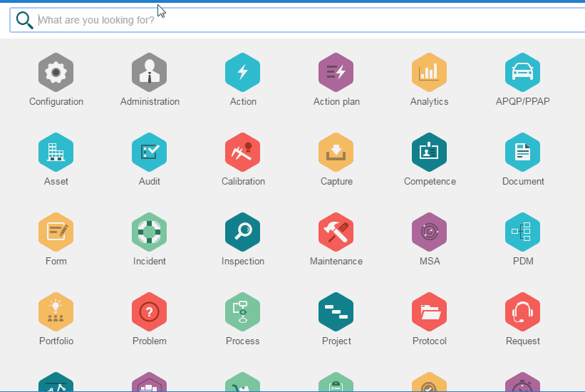
Task: Open the Administration module icon
Action: point(150,72)
